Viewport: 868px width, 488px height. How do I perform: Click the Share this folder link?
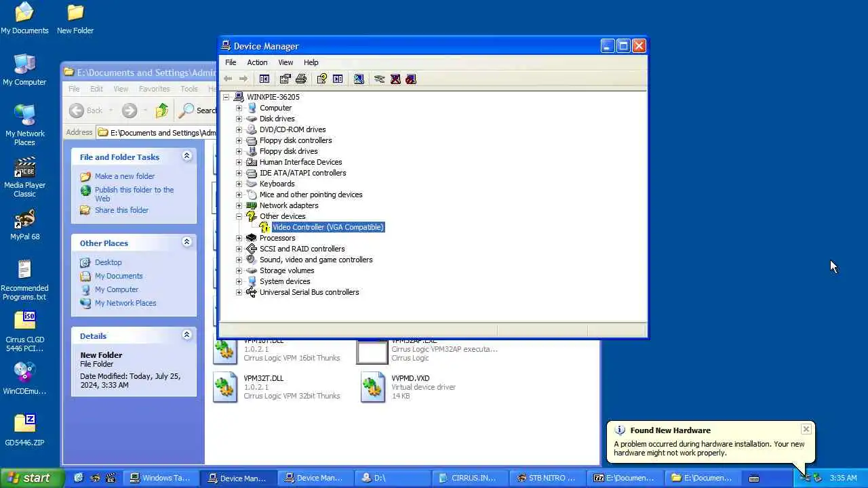[x=121, y=210]
